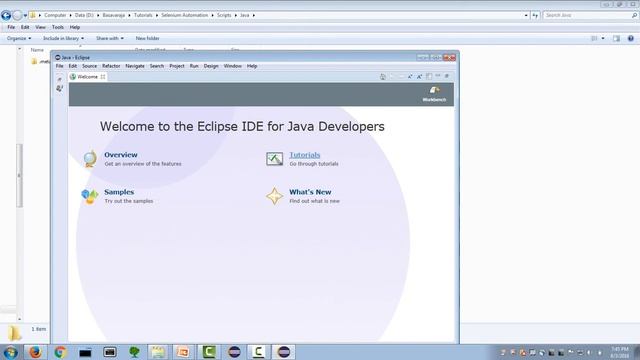The height and width of the screenshot is (360, 640).
Task: Click the Explorer Back arrow button
Action: click(6, 16)
